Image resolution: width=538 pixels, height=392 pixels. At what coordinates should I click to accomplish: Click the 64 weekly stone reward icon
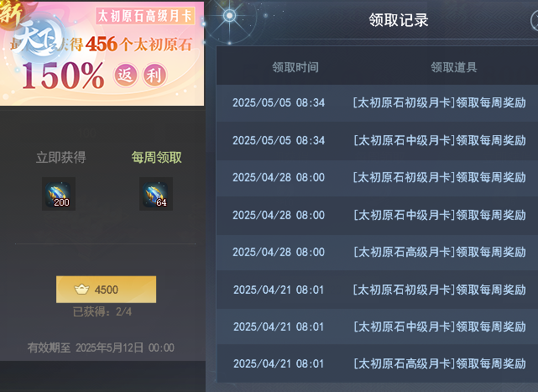pos(156,194)
